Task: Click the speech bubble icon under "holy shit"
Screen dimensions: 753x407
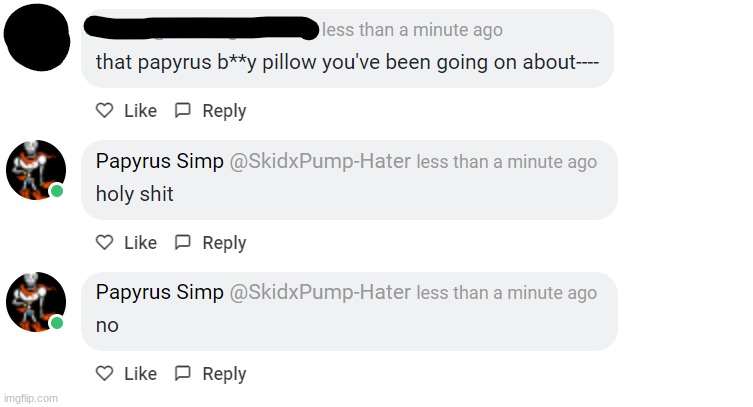Action: click(x=182, y=243)
